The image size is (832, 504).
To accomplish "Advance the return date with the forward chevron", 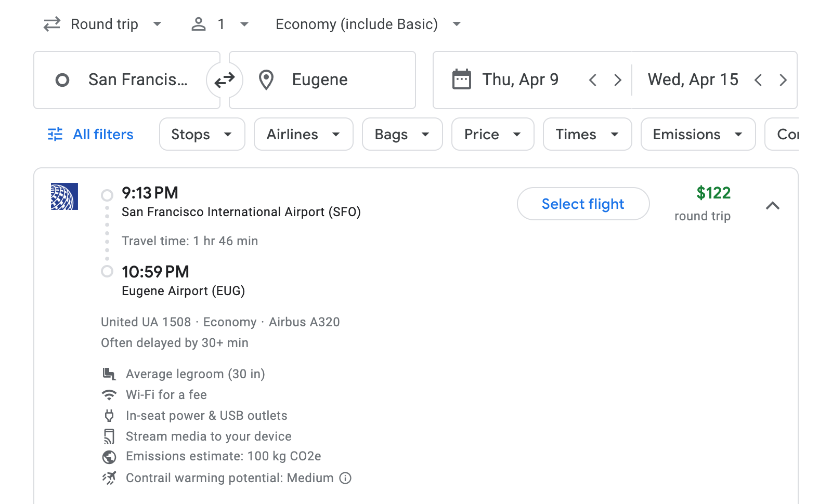I will pyautogui.click(x=783, y=79).
